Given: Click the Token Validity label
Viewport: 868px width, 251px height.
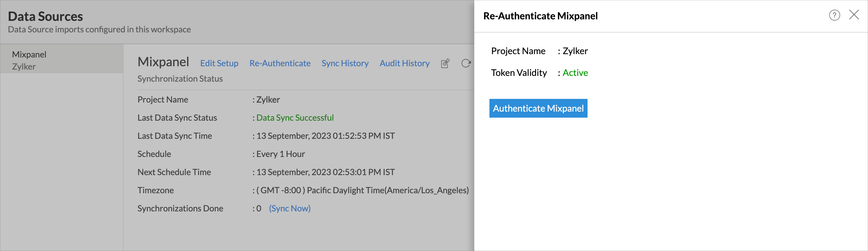Looking at the screenshot, I should (x=519, y=73).
